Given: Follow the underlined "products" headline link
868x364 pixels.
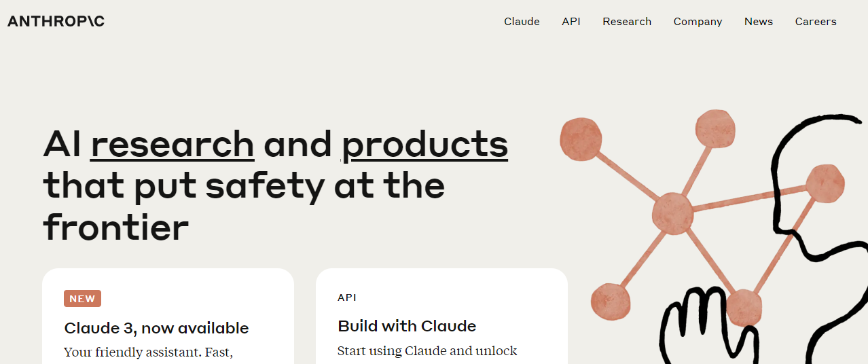Looking at the screenshot, I should pyautogui.click(x=425, y=145).
